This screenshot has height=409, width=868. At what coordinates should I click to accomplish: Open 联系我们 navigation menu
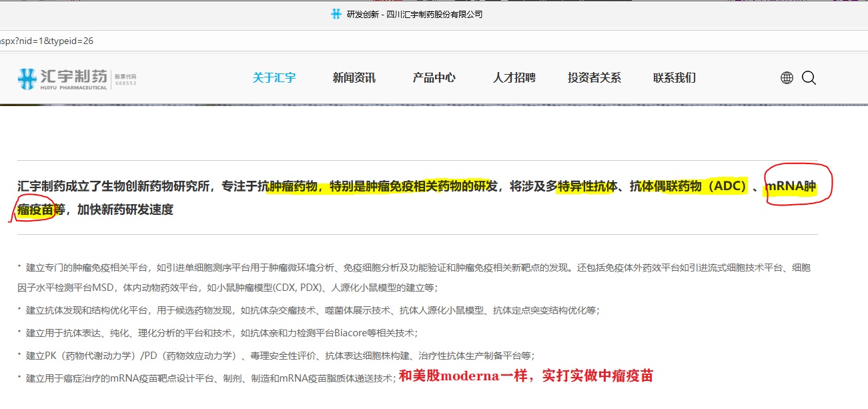click(675, 78)
